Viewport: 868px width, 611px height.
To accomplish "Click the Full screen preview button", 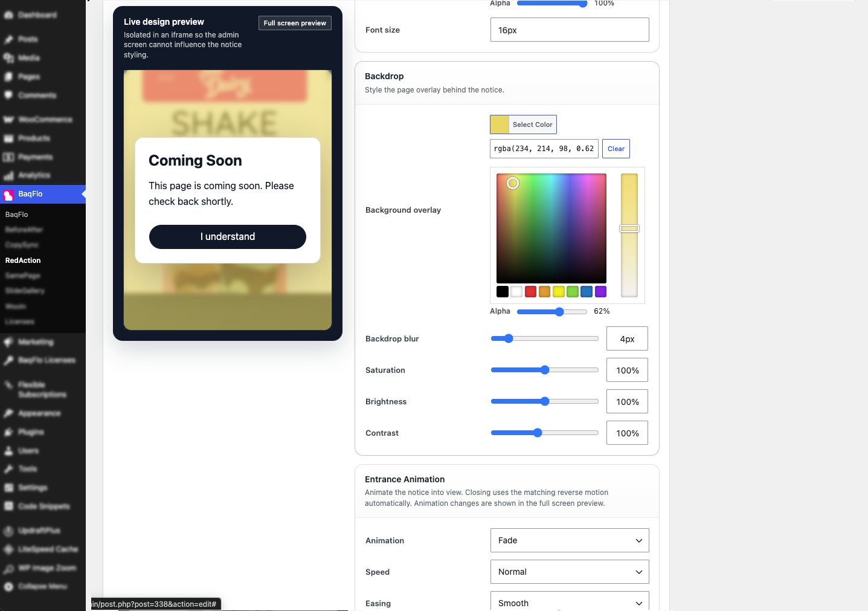I will pos(295,23).
